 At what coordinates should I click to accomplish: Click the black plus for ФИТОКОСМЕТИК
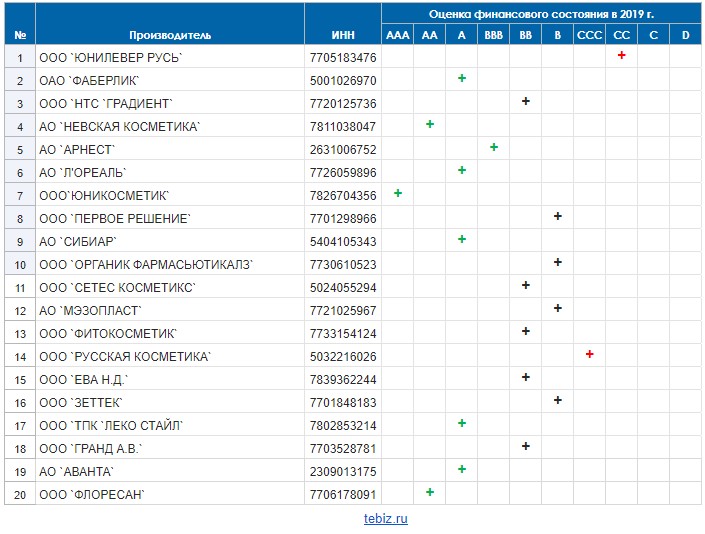(526, 331)
